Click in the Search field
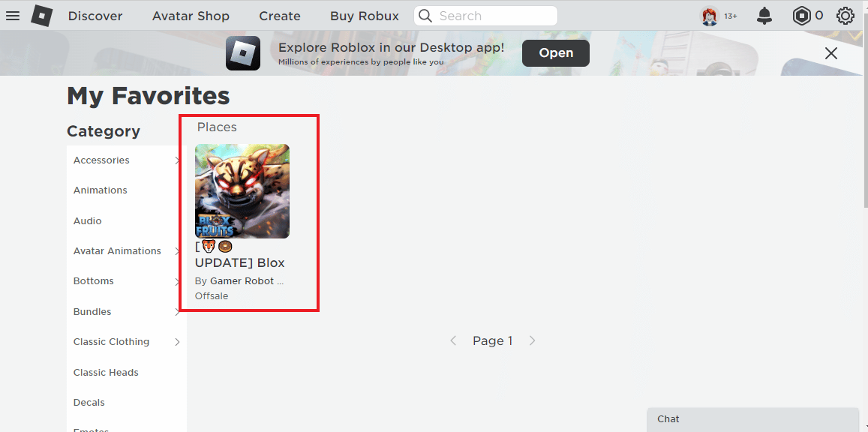Screen dimensions: 868x432 [485, 16]
